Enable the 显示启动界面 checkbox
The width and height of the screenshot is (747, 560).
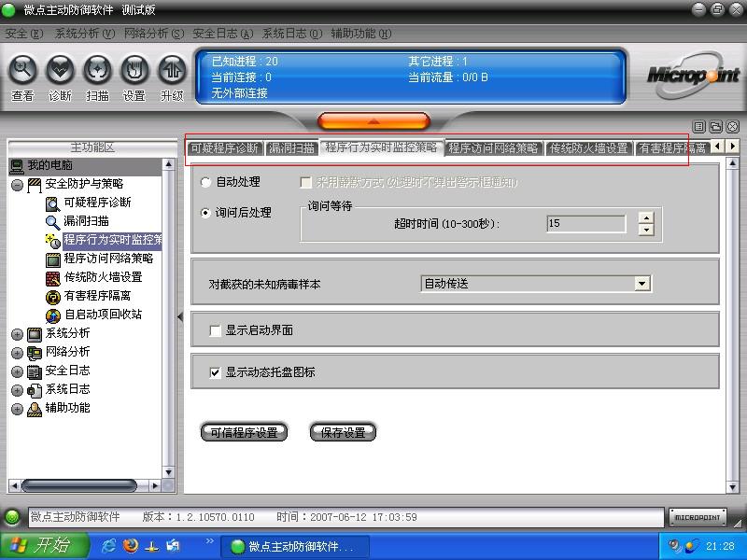[x=215, y=330]
